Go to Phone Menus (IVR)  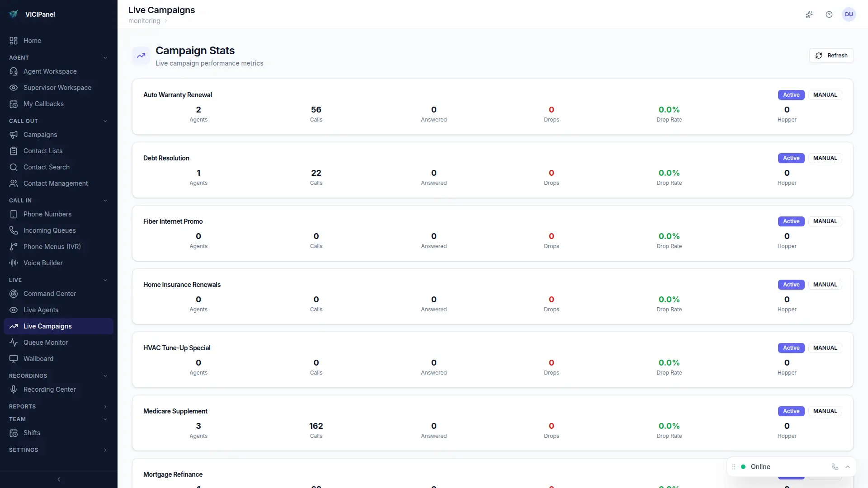(52, 247)
